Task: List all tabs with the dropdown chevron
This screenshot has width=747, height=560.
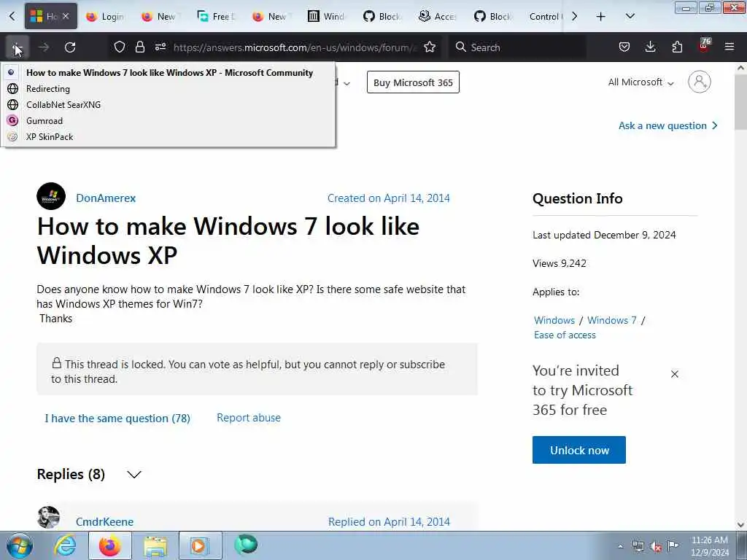Action: [x=630, y=17]
